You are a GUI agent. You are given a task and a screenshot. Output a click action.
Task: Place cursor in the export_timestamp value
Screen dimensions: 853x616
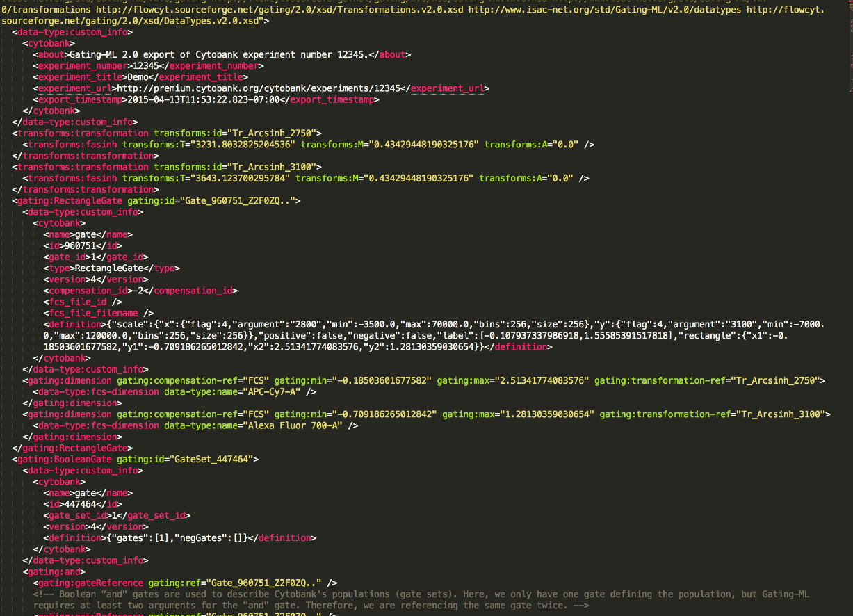200,99
